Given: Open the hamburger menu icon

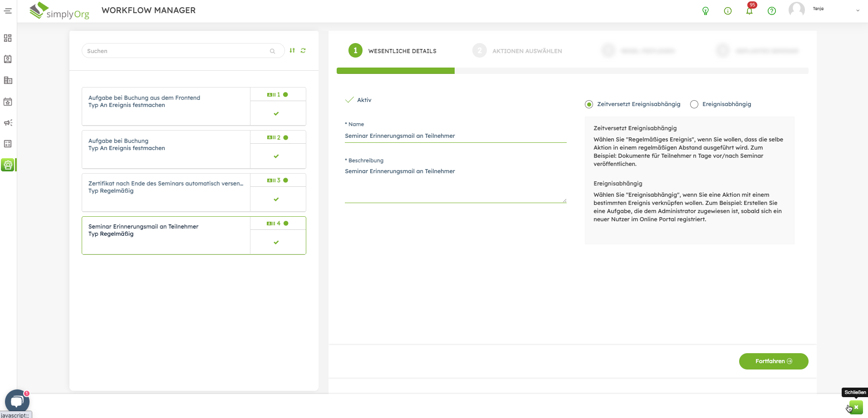Looking at the screenshot, I should (8, 11).
